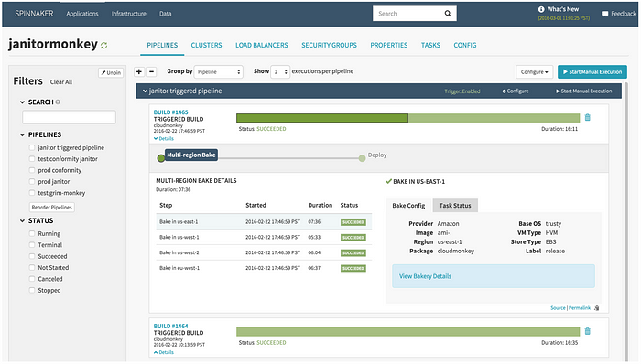This screenshot has width=641, height=364.
Task: Switch to the Clusters tab
Action: [206, 46]
